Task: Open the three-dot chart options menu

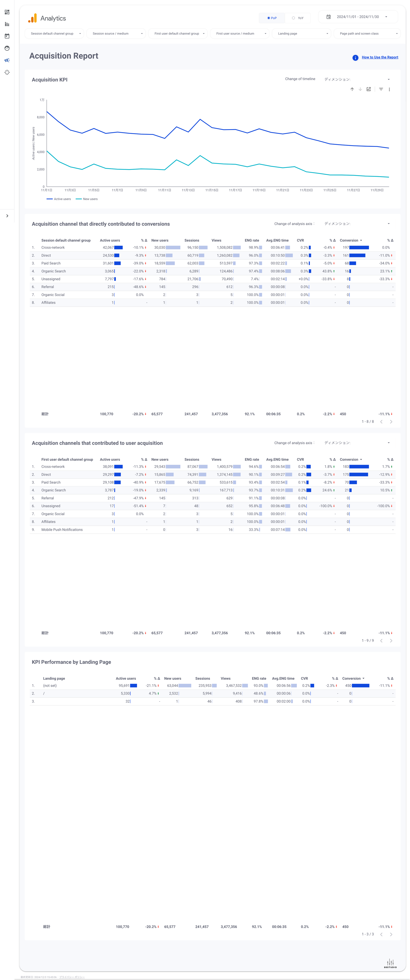Action: coord(389,89)
